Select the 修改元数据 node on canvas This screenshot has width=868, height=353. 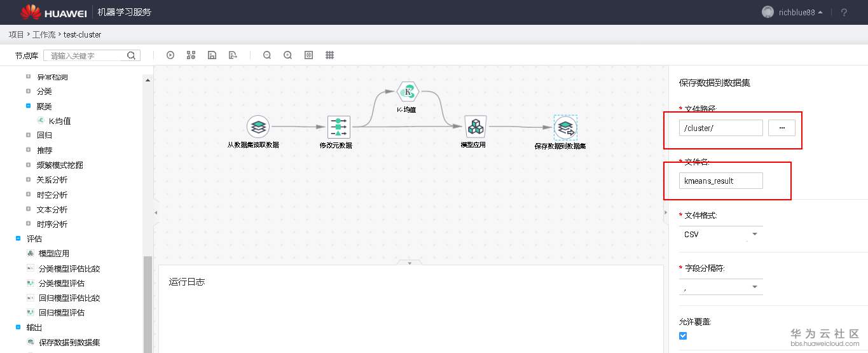pos(339,127)
